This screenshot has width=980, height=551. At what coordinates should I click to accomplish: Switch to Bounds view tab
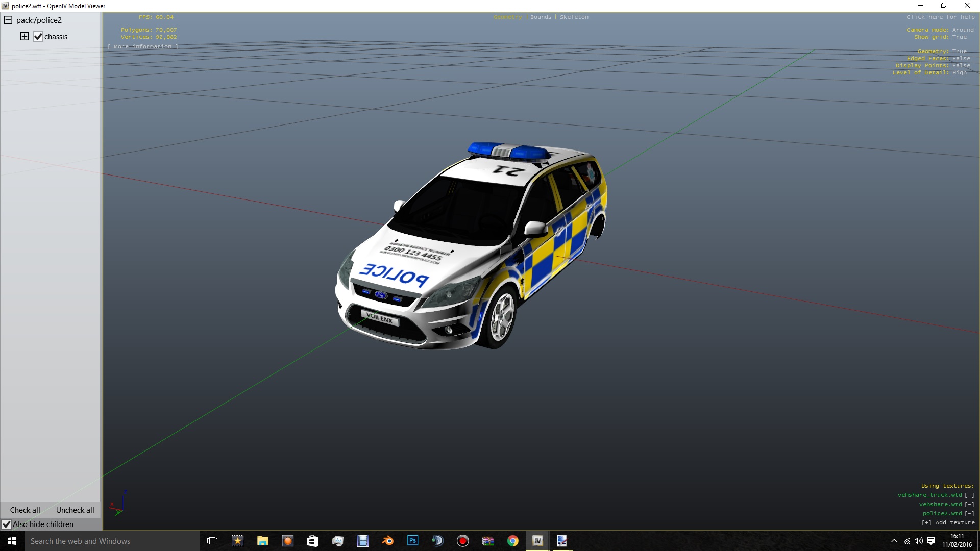pyautogui.click(x=541, y=17)
